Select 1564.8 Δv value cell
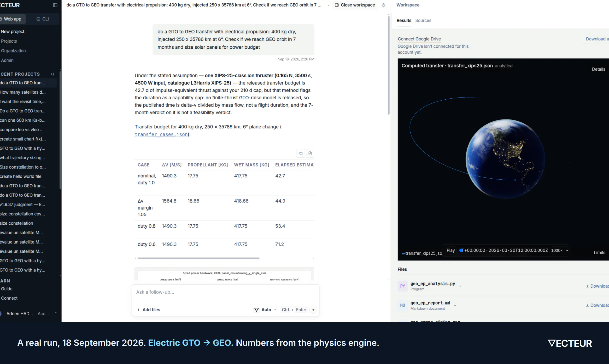 click(x=169, y=201)
